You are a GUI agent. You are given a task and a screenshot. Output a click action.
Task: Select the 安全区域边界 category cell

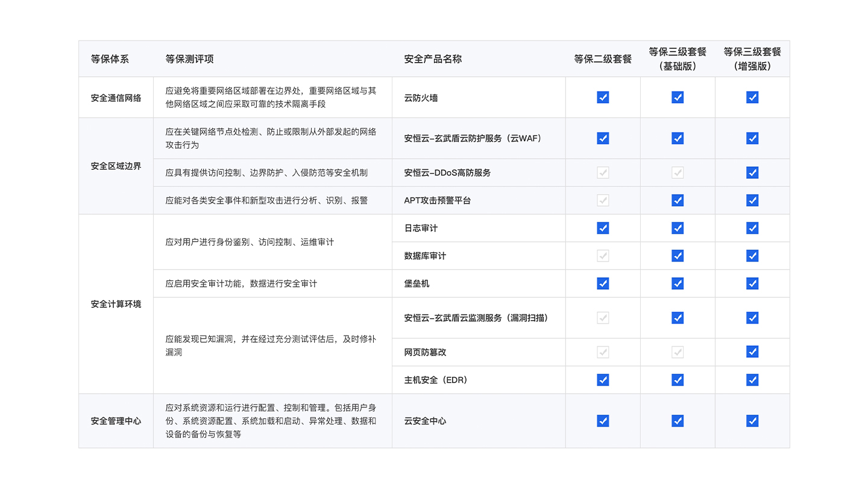click(x=116, y=166)
